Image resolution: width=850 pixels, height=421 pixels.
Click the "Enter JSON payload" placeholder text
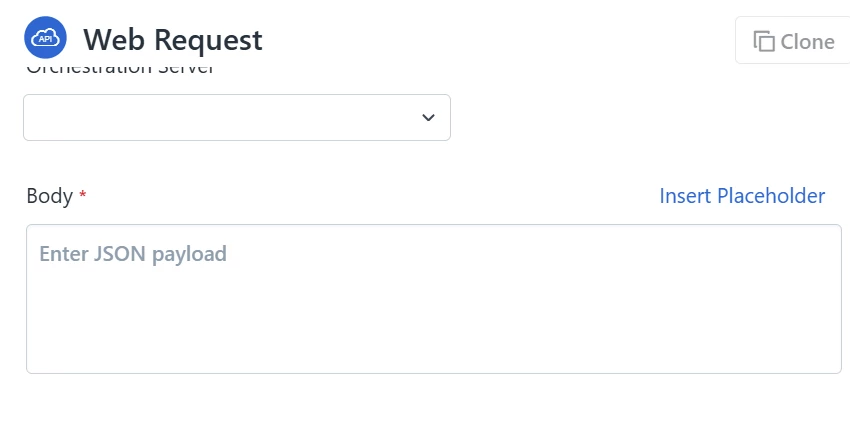(133, 254)
